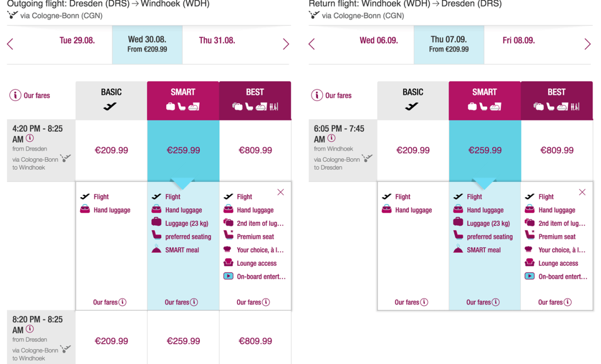Select Thu 31.08. outgoing date tab

pos(217,41)
